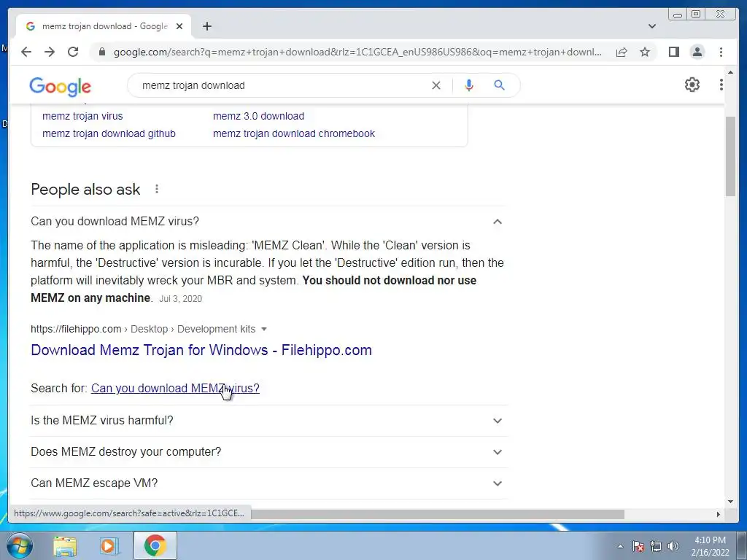Image resolution: width=747 pixels, height=560 pixels.
Task: Collapse Can you download MEMZ virus question
Action: [268, 222]
